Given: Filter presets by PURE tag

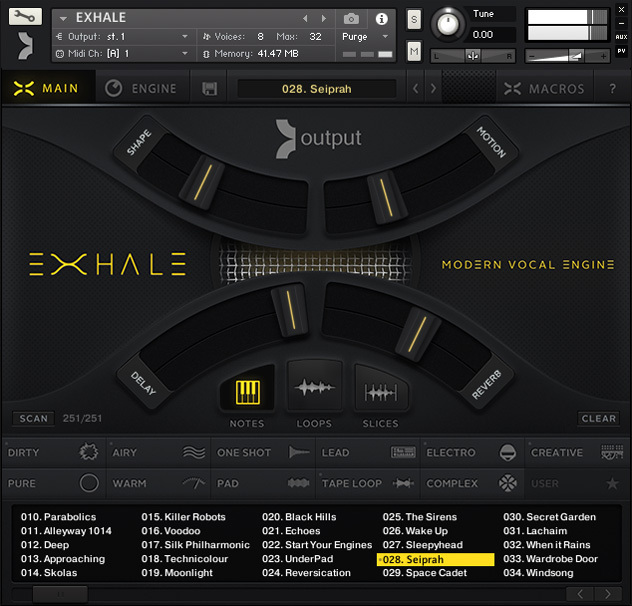Looking at the screenshot, I should [x=54, y=483].
